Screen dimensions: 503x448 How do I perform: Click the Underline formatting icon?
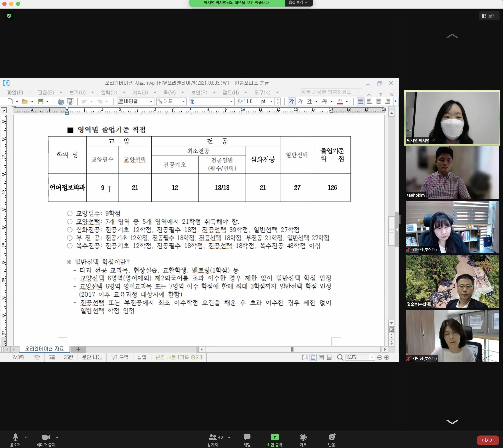[x=309, y=101]
